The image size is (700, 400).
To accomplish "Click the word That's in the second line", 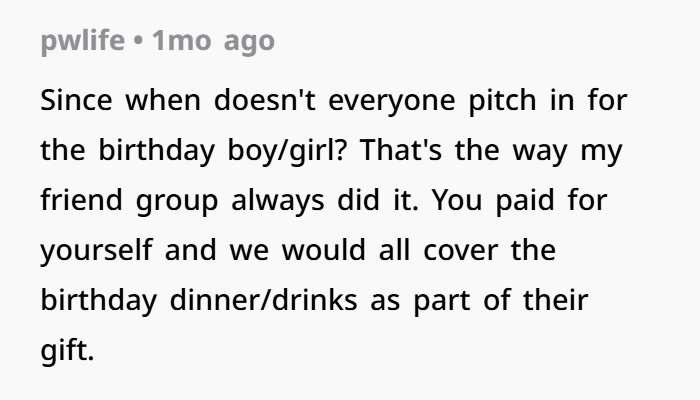I will pos(400,150).
